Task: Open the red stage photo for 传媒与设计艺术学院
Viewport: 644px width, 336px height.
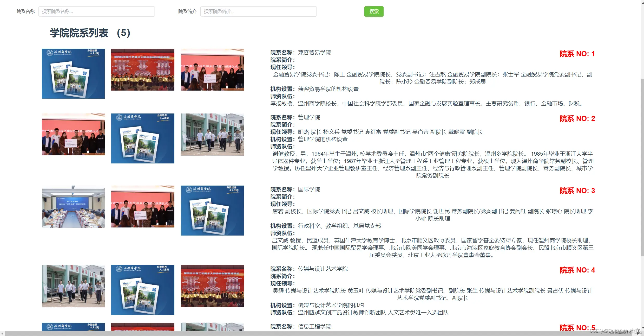Action: pos(212,286)
